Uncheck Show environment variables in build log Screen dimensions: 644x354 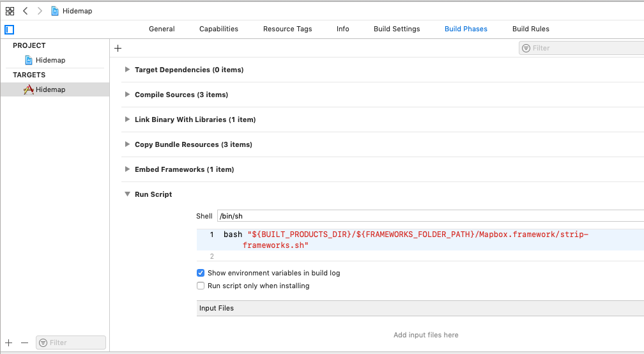pos(201,273)
